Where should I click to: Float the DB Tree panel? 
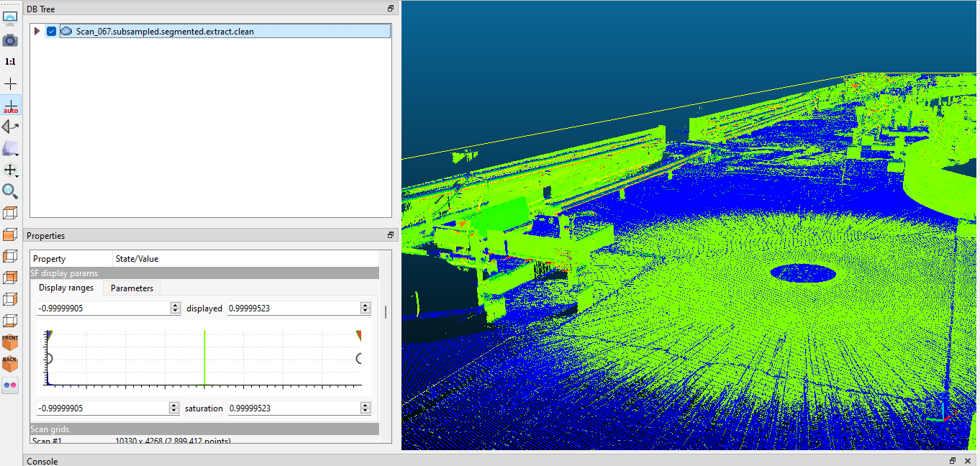[391, 9]
